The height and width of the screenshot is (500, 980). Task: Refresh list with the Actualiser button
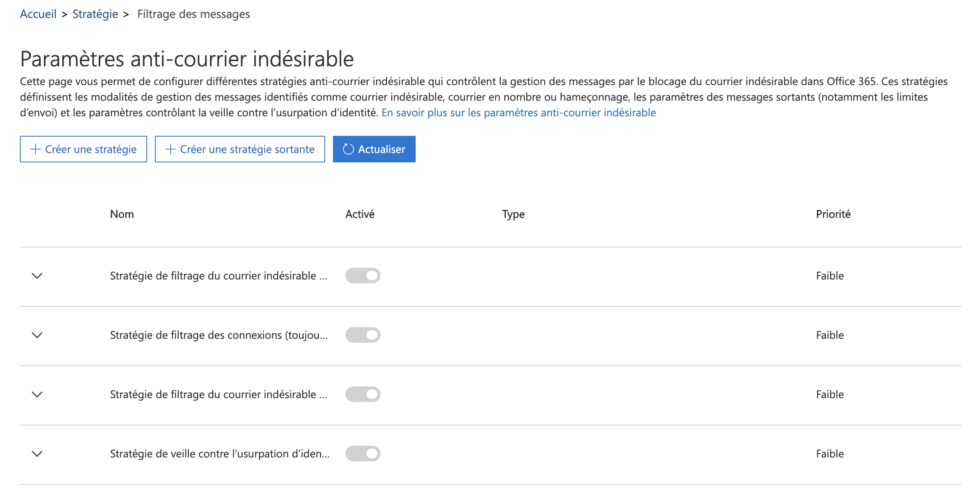click(x=374, y=149)
